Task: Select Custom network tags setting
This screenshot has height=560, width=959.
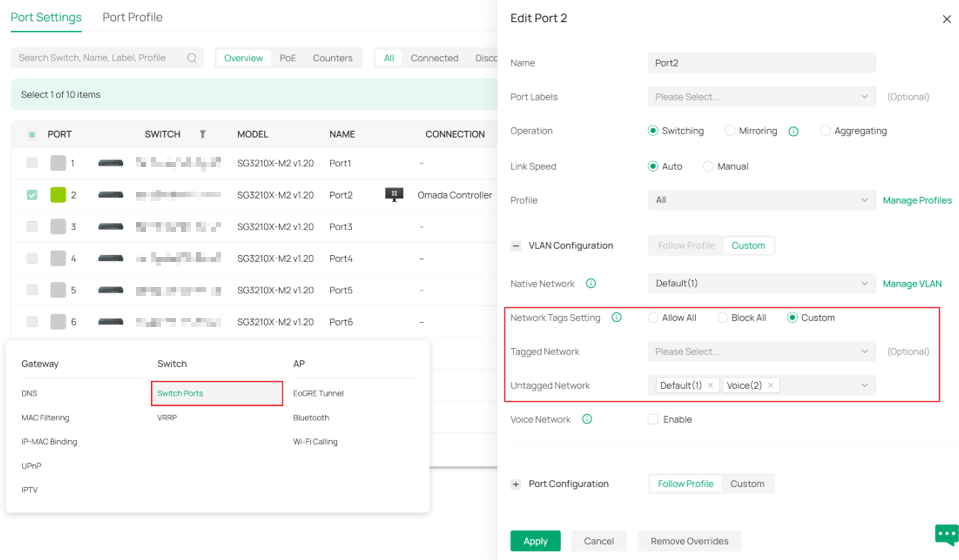Action: [792, 318]
